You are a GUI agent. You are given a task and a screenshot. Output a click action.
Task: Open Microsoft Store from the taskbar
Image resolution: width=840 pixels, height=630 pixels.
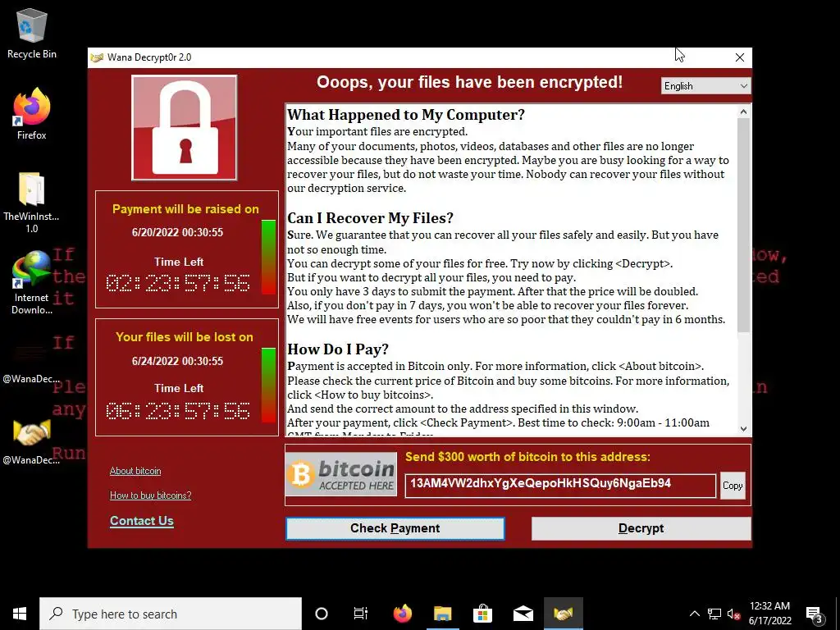pos(482,614)
